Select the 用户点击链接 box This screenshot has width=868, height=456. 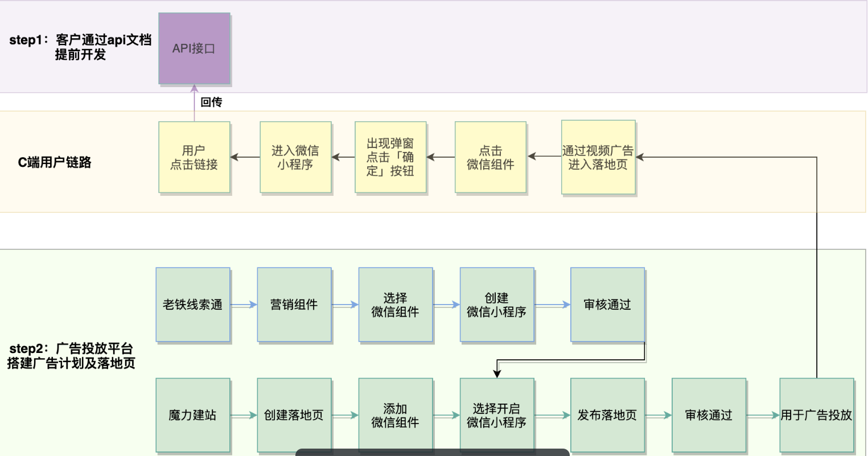(194, 157)
